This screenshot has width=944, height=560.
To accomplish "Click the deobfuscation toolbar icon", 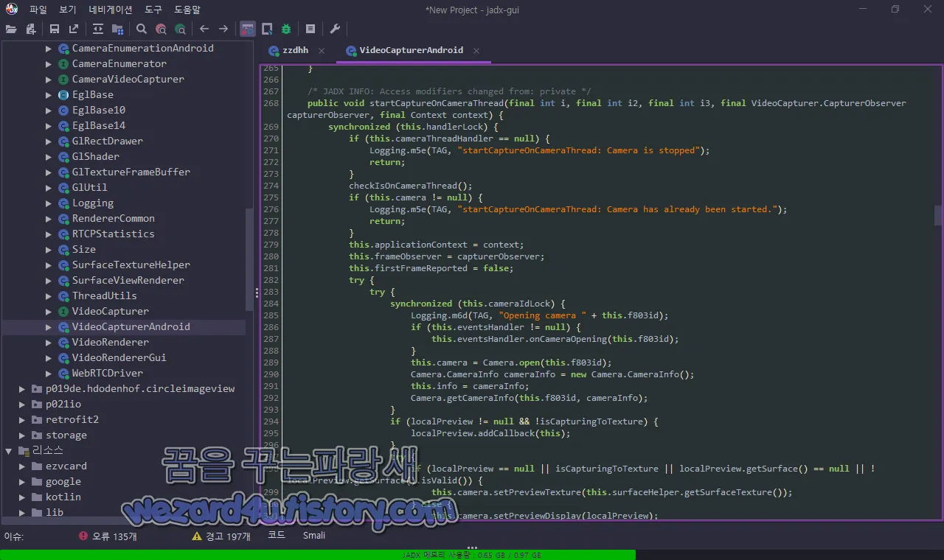I will click(x=267, y=29).
